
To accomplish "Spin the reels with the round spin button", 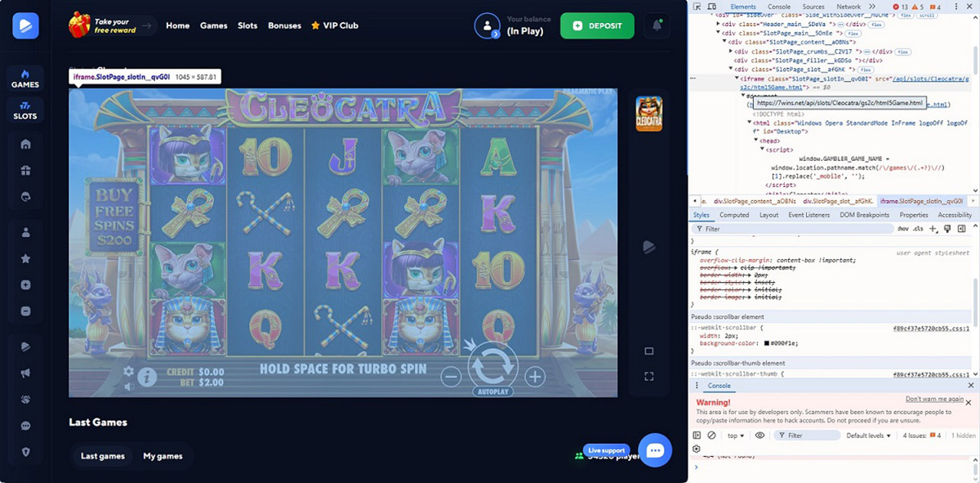I will (492, 364).
